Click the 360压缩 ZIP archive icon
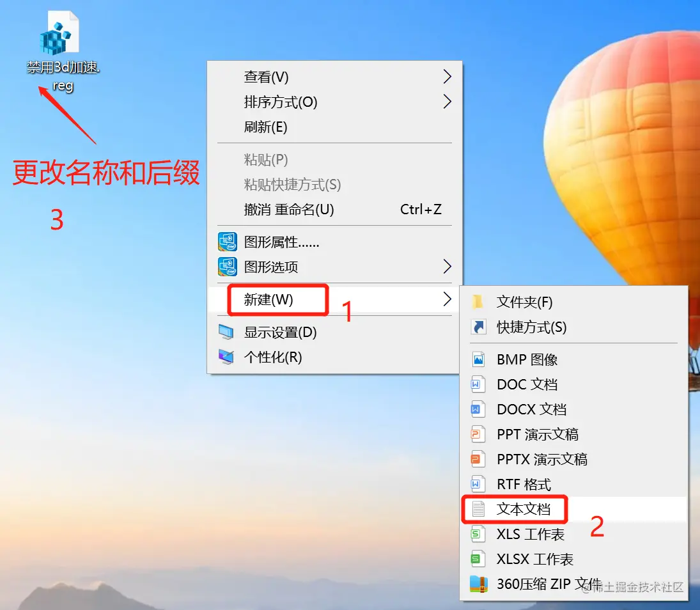This screenshot has width=700, height=610. [x=479, y=584]
